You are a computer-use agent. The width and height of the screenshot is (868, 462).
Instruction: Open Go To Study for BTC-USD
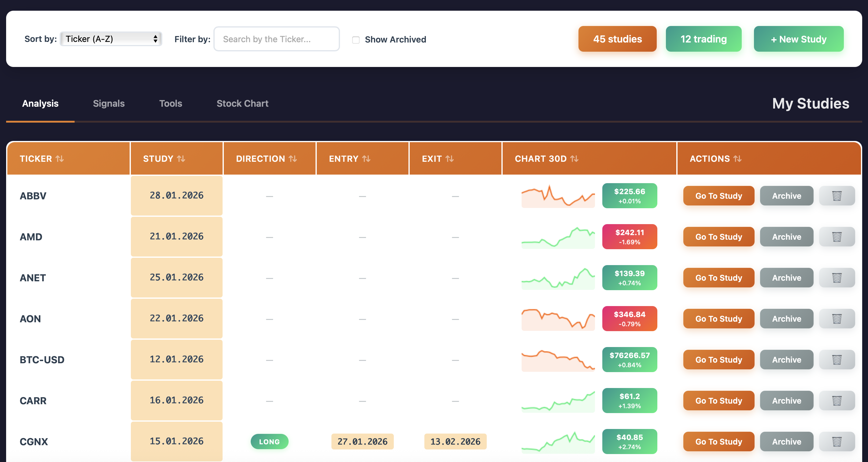click(719, 360)
